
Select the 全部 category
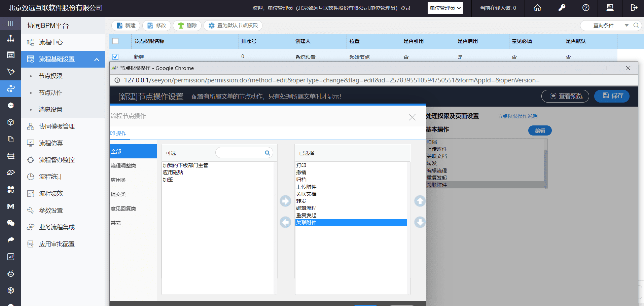point(133,151)
